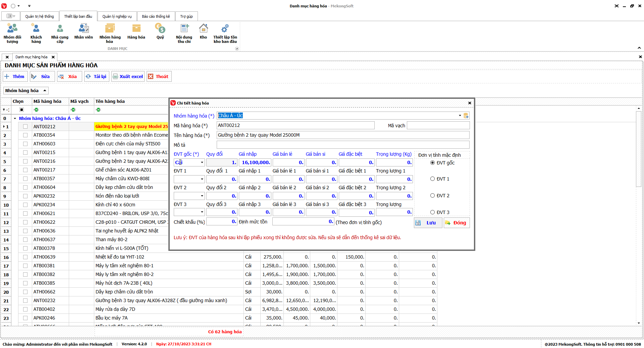Select the ĐVT 1 default unit radio
This screenshot has width=644, height=348.
pyautogui.click(x=433, y=179)
